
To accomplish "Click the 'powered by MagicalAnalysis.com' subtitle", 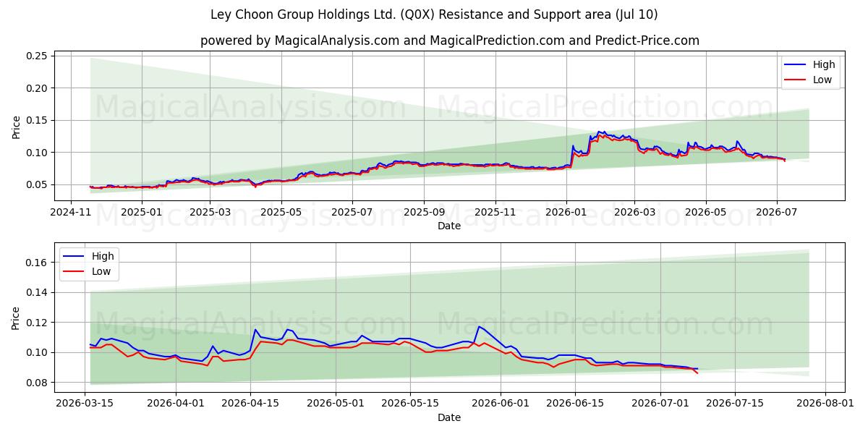I will pyautogui.click(x=450, y=41).
